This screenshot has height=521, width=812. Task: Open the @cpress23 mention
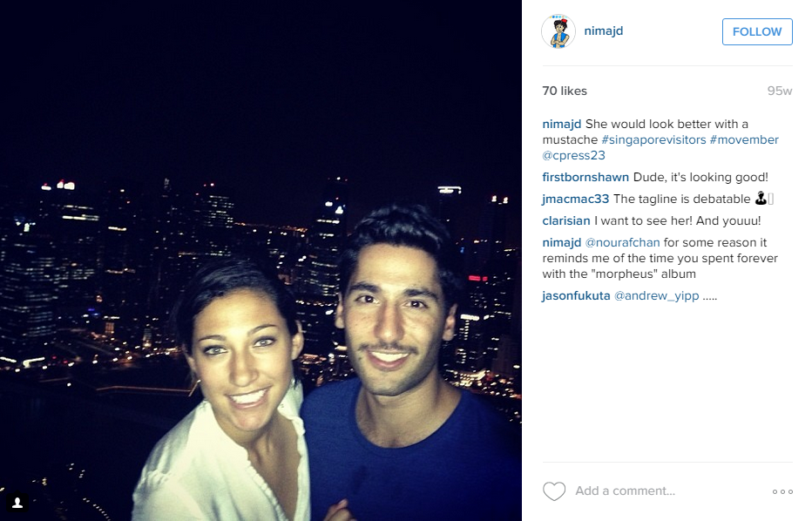coord(573,155)
